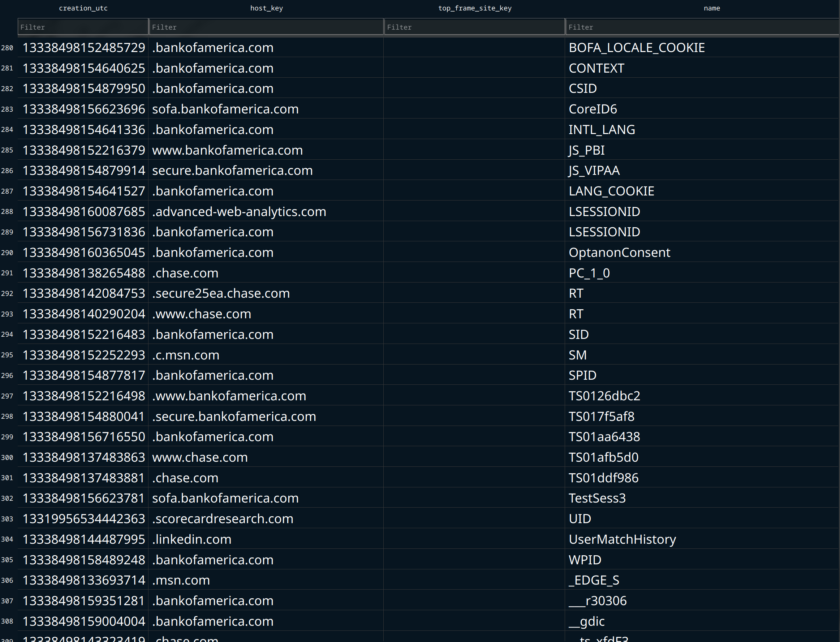Focus the name column filter field
This screenshot has height=642, width=840.
tap(702, 27)
